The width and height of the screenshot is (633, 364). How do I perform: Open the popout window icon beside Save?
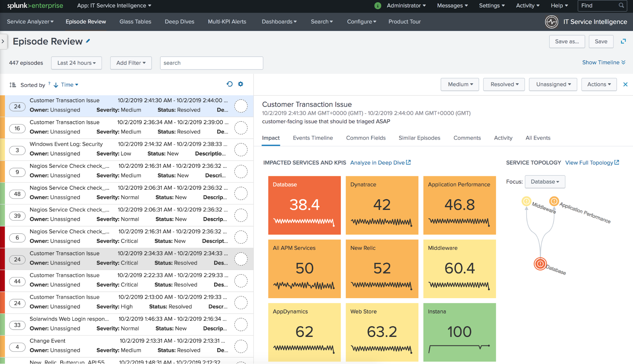pos(623,41)
